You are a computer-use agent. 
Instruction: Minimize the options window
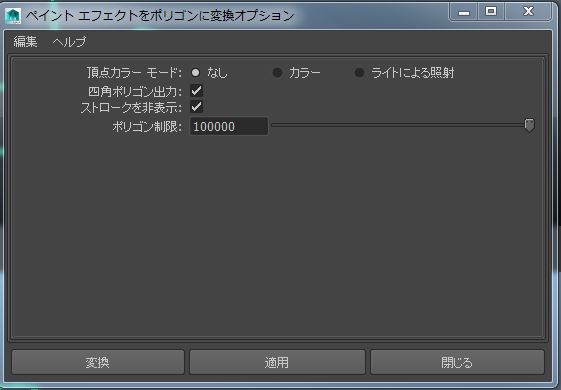pyautogui.click(x=464, y=12)
